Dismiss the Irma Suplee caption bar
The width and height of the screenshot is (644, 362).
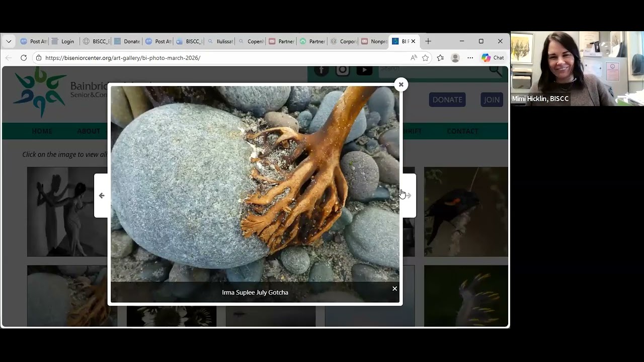pos(394,289)
